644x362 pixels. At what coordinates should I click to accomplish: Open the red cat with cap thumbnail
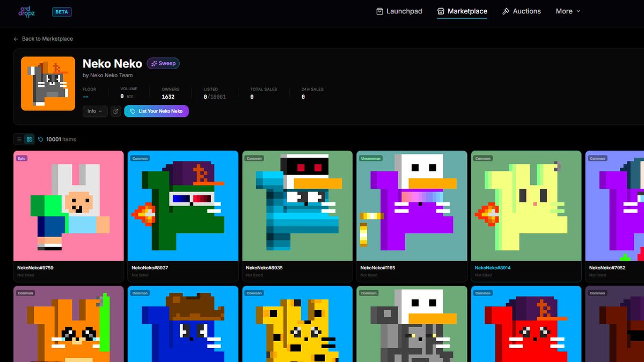(526, 324)
